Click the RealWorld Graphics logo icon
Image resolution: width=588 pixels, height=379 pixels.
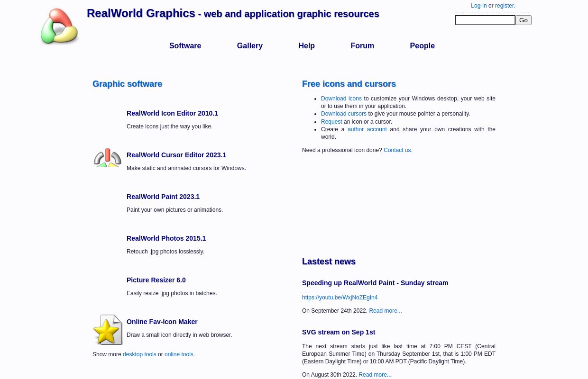pyautogui.click(x=59, y=26)
